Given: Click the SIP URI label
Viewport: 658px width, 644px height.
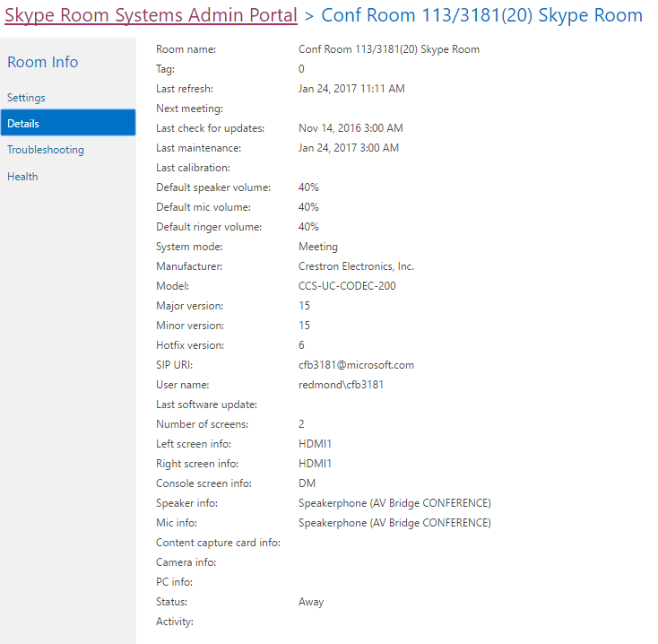Looking at the screenshot, I should 174,365.
